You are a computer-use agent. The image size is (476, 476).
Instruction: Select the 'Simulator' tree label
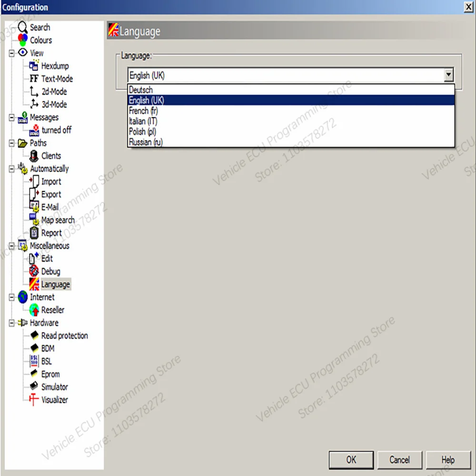pos(55,387)
